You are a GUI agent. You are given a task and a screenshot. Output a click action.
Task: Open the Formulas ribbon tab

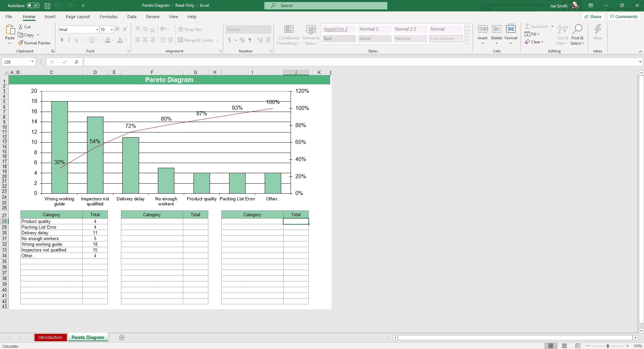coord(108,16)
